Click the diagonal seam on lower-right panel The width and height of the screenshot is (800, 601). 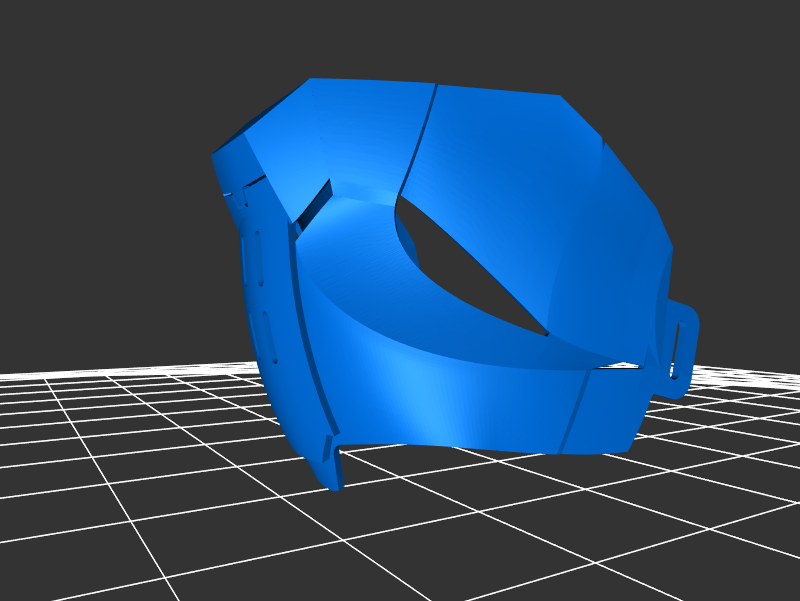[573, 410]
